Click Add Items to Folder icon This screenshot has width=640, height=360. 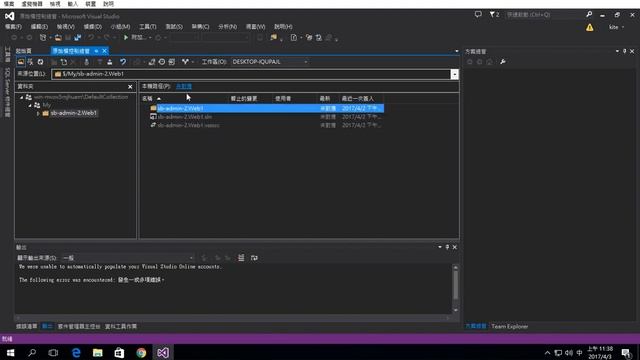coord(64,62)
